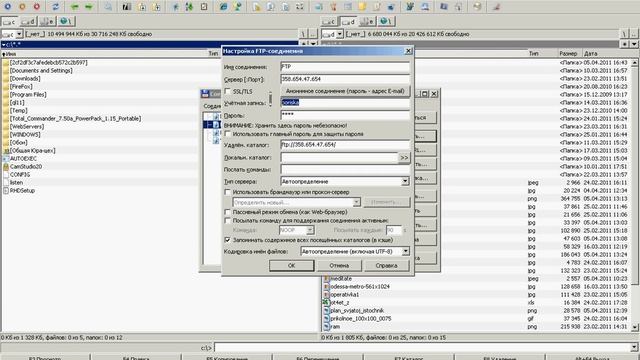Click the orange circle toolbar icon
The height and width of the screenshot is (360, 640).
click(x=22, y=7)
